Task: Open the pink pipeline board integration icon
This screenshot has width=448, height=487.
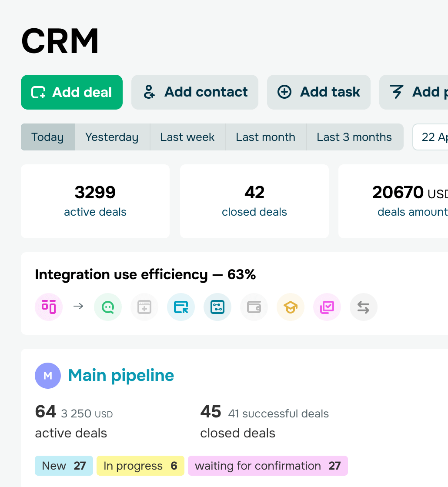Action: click(x=49, y=307)
